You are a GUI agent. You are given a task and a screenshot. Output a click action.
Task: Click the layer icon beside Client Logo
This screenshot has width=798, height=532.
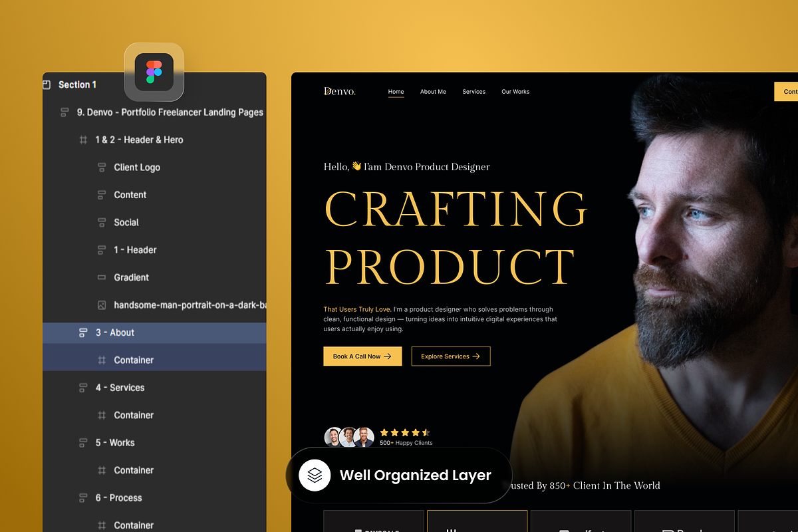102,168
